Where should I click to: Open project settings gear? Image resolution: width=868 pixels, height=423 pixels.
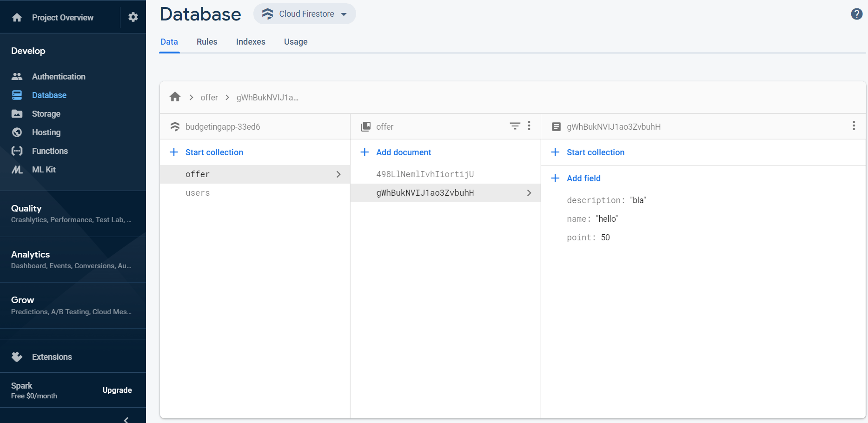click(133, 17)
